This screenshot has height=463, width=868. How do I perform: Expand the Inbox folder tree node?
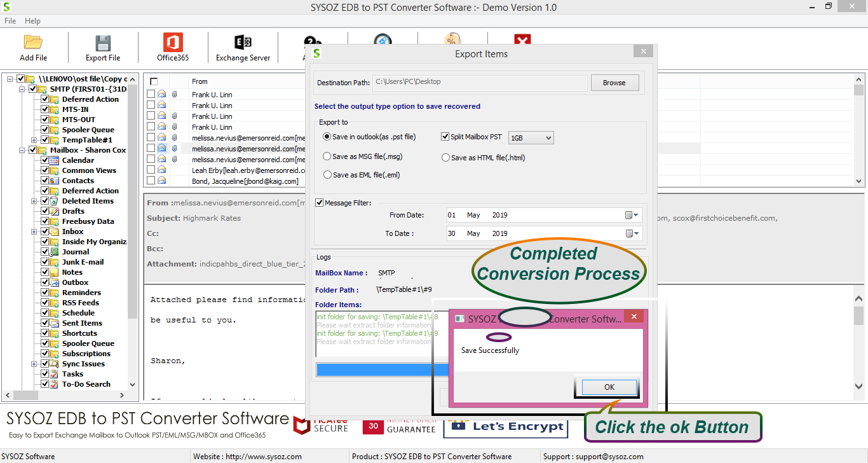coord(34,231)
